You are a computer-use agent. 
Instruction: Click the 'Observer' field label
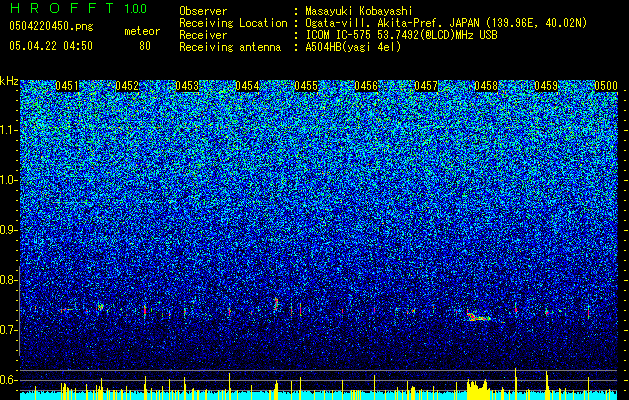[203, 11]
